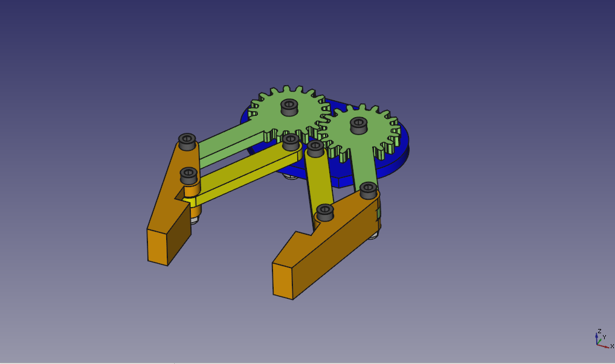The width and height of the screenshot is (615, 364).
Task: Click bolt joining long yellow link near gears
Action: [x=291, y=141]
